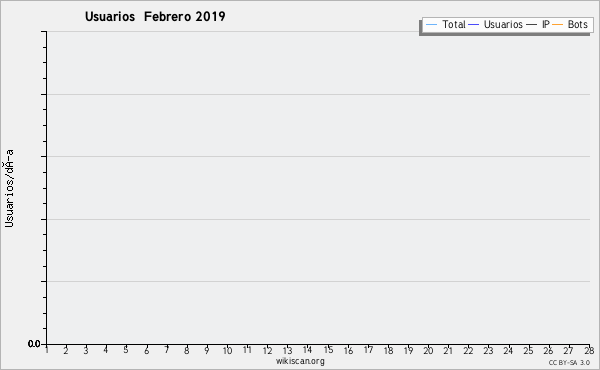Click day 21 on the x-axis
This screenshot has height=370, width=600.
pos(448,350)
